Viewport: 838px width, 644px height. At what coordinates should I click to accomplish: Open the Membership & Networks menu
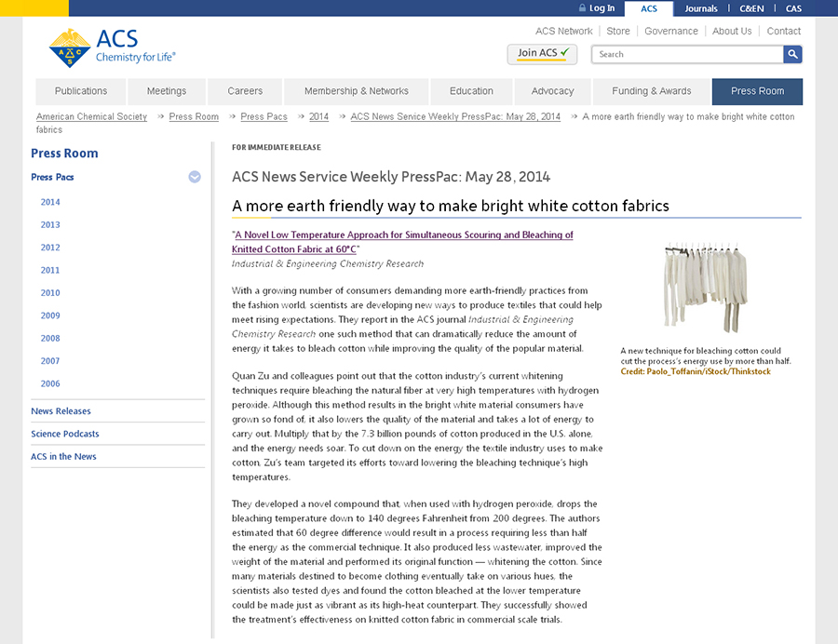pyautogui.click(x=356, y=91)
